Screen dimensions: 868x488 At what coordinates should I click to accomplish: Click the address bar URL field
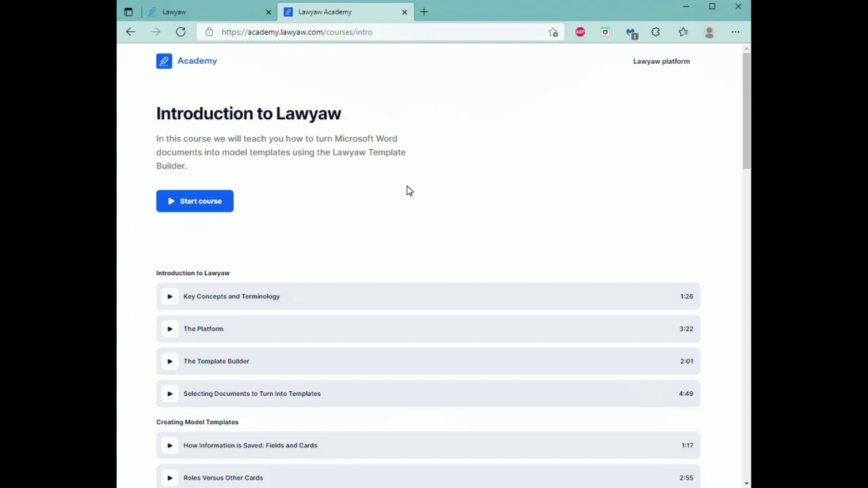tap(380, 32)
